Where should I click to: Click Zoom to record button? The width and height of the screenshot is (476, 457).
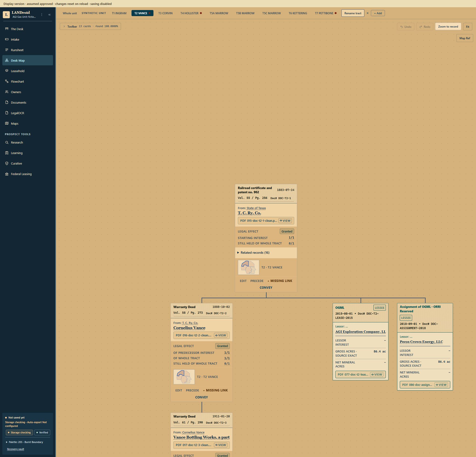tap(448, 26)
